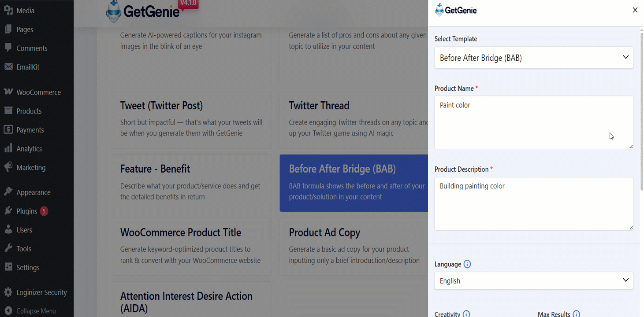Click the Analytics bar chart icon

tap(8, 148)
